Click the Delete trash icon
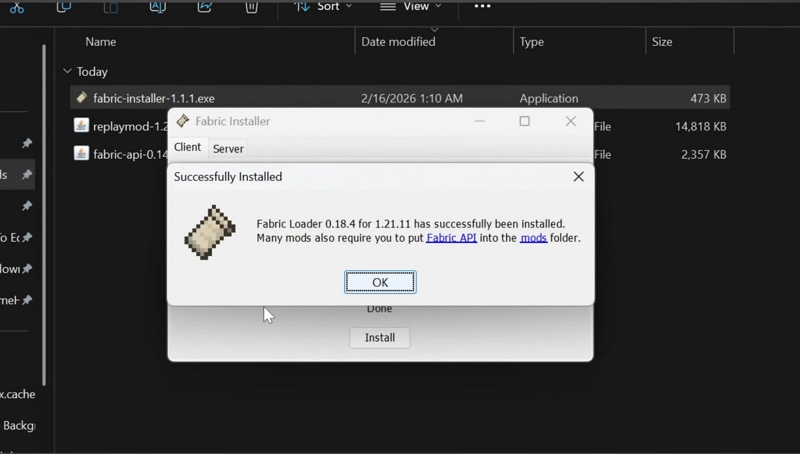This screenshot has width=800, height=454. tap(252, 7)
